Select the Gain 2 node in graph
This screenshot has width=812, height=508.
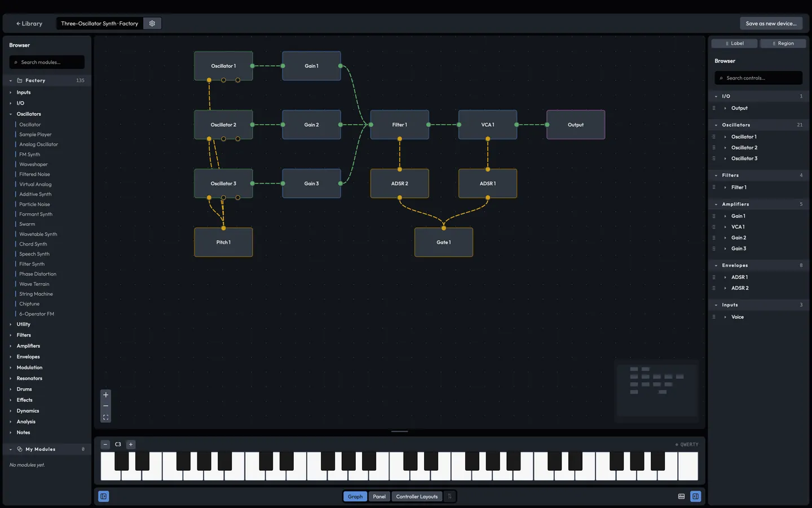point(311,125)
